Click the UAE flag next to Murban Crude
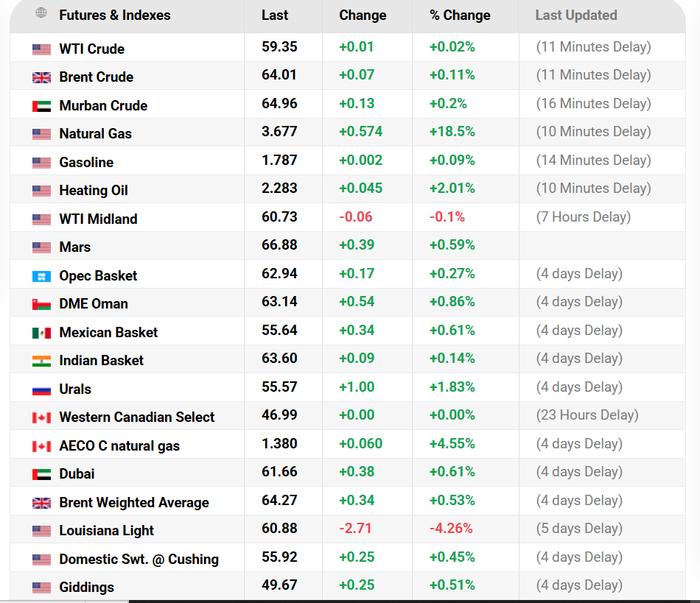This screenshot has height=603, width=700. pyautogui.click(x=41, y=105)
